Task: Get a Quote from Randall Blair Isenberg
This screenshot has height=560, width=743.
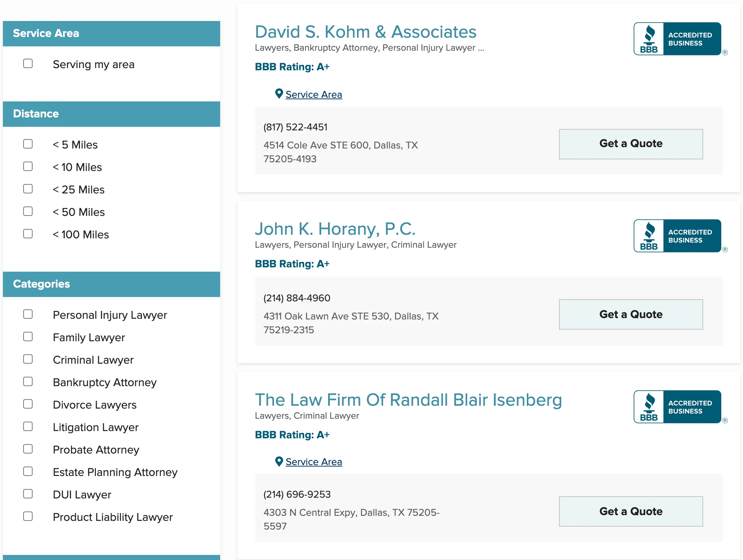Action: pyautogui.click(x=631, y=511)
